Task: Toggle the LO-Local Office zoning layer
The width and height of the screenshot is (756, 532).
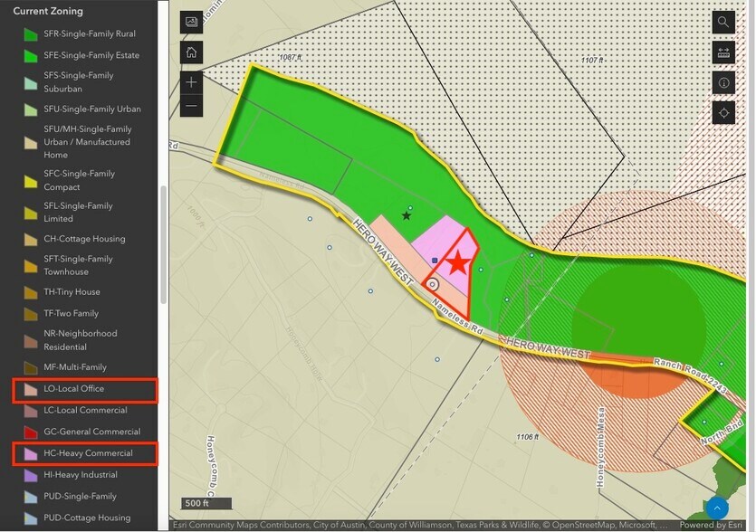Action: click(84, 389)
